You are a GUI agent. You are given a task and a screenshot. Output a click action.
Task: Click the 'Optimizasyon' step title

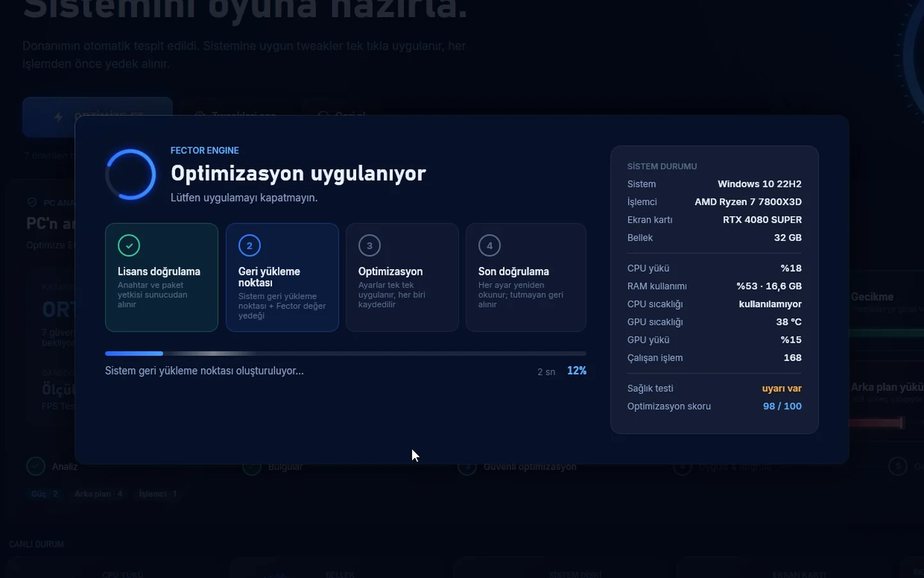coord(390,271)
